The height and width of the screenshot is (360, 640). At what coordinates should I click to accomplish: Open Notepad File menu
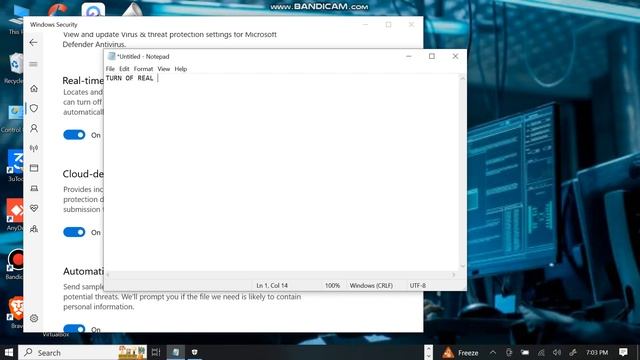pyautogui.click(x=110, y=69)
